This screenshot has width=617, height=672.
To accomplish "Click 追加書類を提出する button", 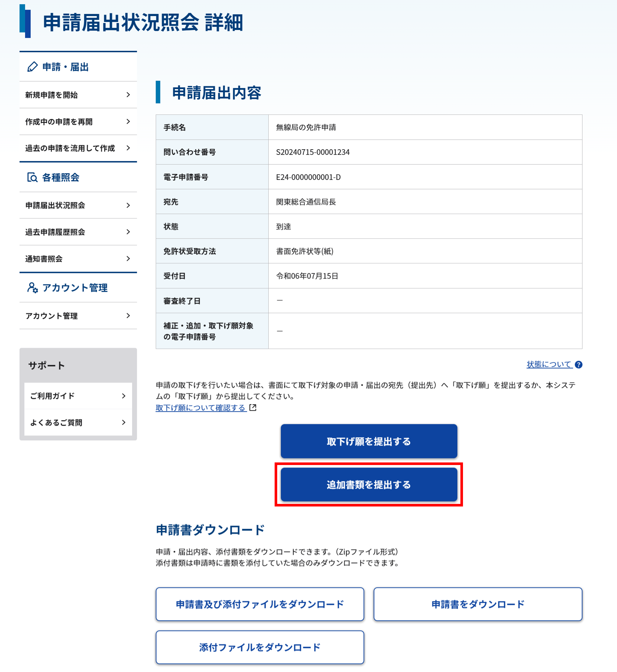I will 369,484.
